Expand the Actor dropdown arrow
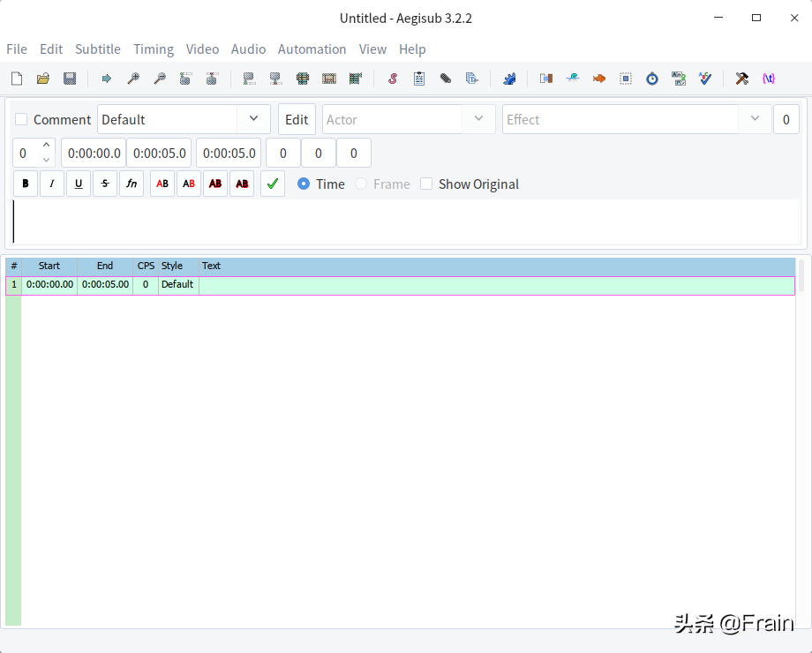812x653 pixels. click(x=478, y=119)
